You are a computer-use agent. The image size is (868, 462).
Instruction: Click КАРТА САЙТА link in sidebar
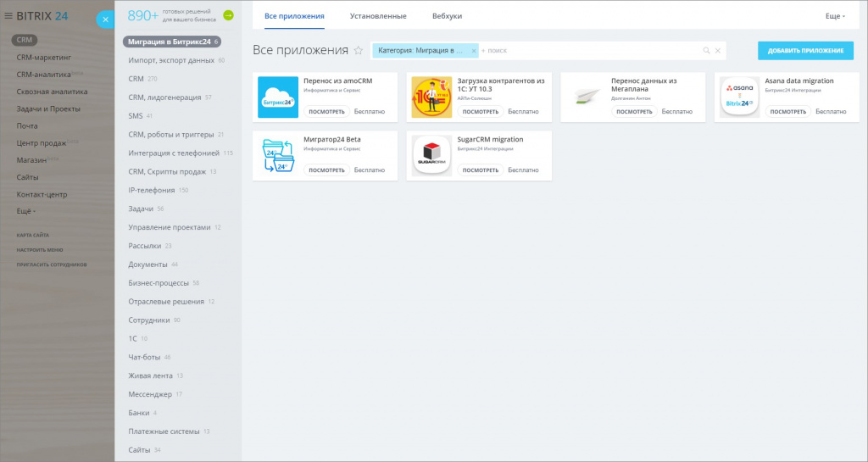point(33,235)
